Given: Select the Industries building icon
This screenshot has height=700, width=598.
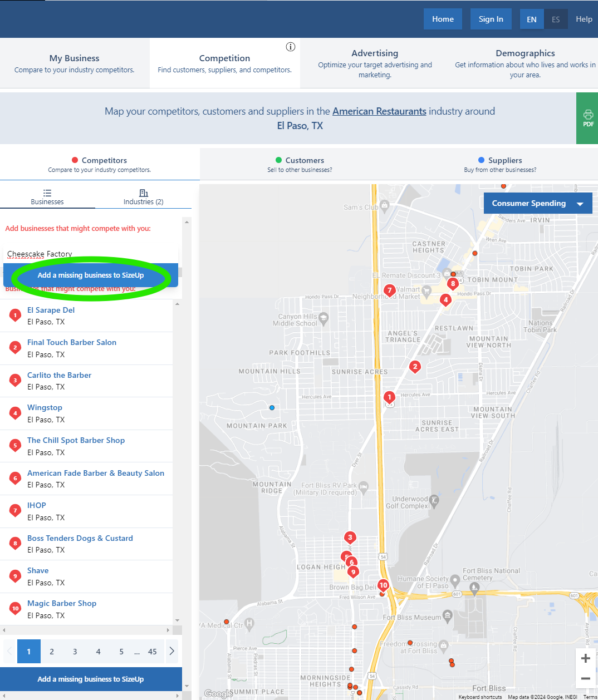Looking at the screenshot, I should pos(144,193).
